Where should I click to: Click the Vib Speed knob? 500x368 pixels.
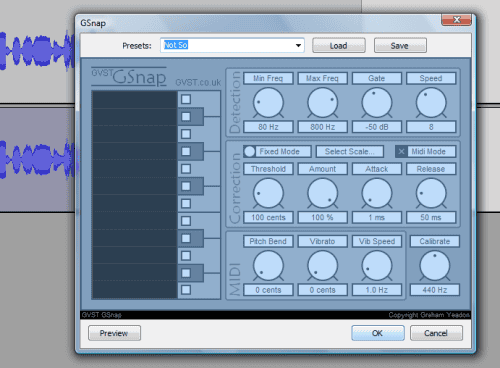377,266
